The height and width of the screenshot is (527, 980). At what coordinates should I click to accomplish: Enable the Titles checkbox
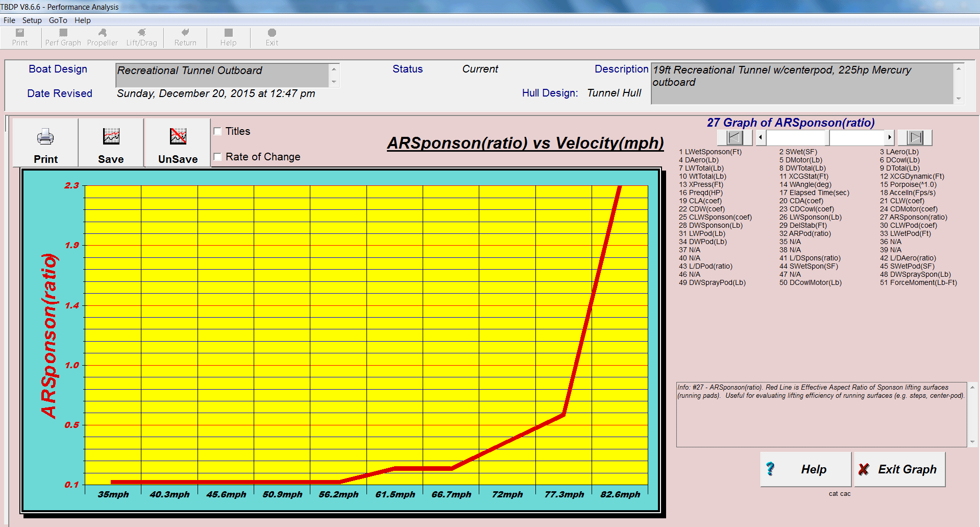click(x=217, y=131)
